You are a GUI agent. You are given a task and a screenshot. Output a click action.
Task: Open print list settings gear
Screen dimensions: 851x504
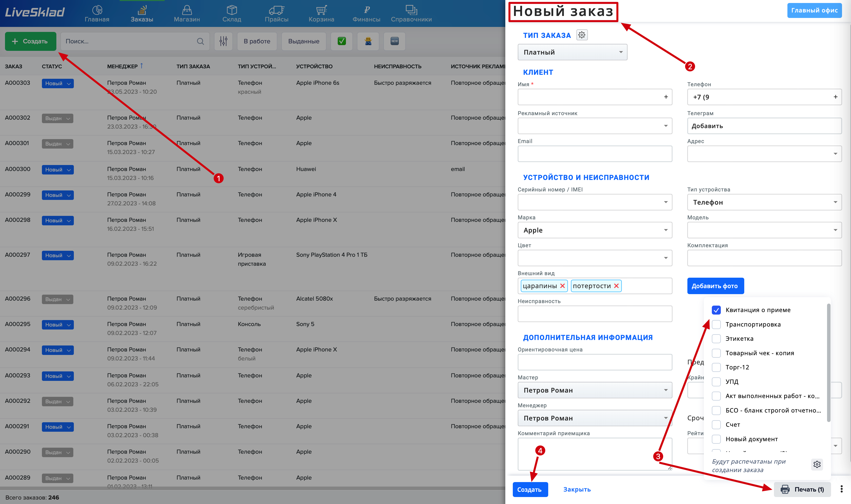817,464
